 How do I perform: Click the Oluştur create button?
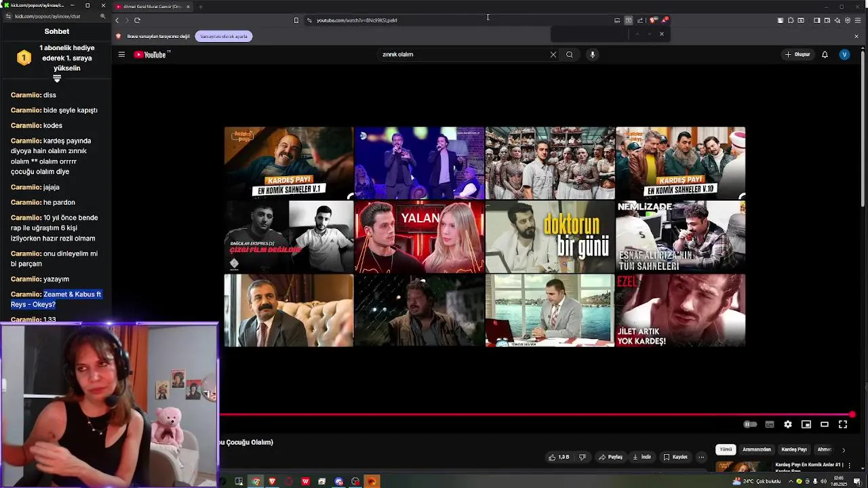pos(797,54)
